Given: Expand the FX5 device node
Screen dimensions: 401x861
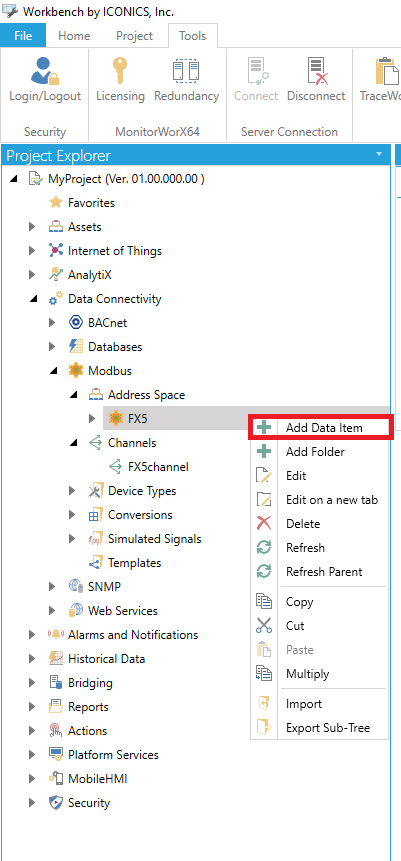Looking at the screenshot, I should [92, 418].
